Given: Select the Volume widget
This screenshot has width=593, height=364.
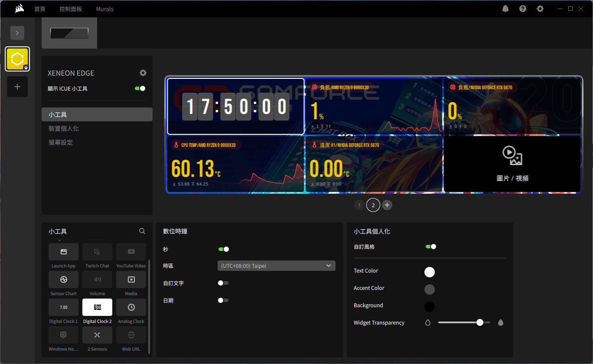Looking at the screenshot, I should [97, 279].
